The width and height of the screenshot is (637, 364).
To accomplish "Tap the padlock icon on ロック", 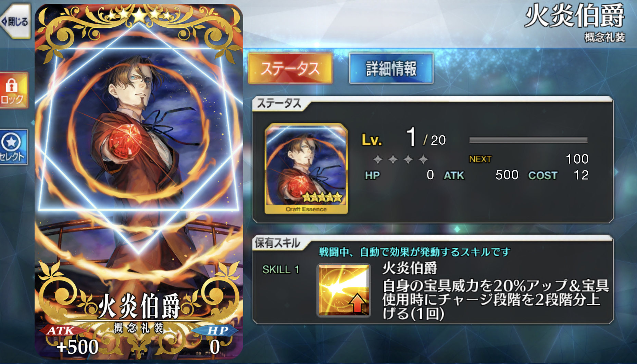I will pos(12,85).
